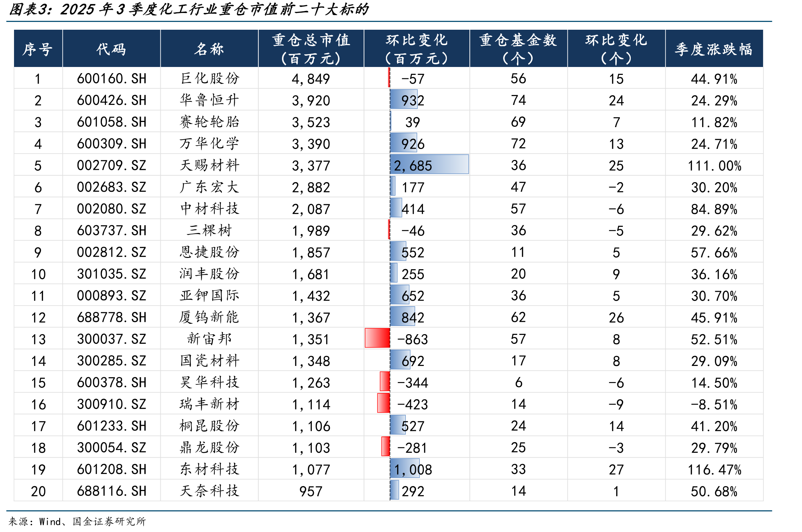Image resolution: width=802 pixels, height=532 pixels.
Task: Select the name 中材科技
Action: [209, 209]
